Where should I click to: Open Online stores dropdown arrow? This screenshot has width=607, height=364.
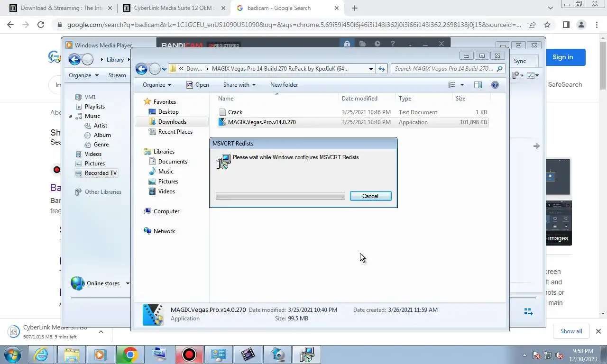128,283
